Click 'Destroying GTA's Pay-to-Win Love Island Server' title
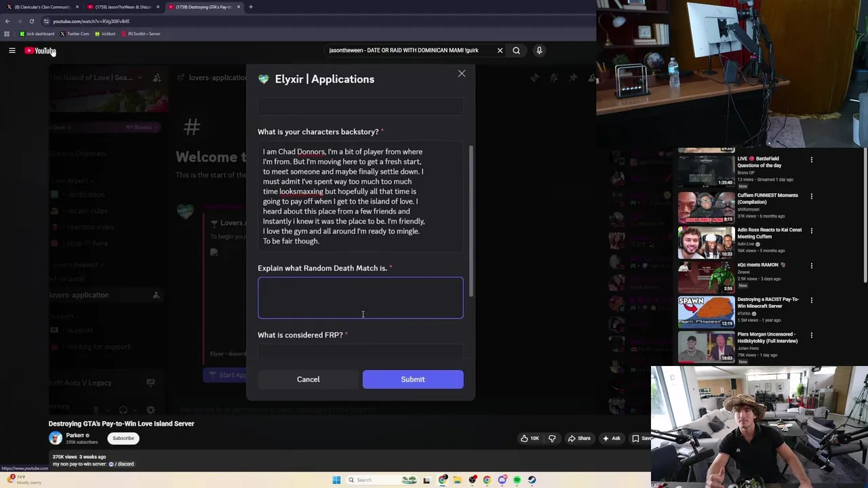Viewport: 868px width, 488px height. [x=121, y=424]
